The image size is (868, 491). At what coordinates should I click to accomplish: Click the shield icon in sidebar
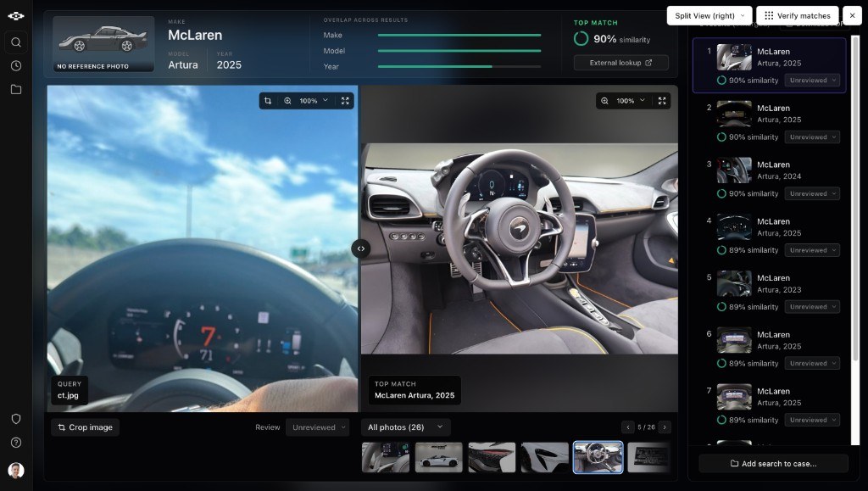coord(16,419)
